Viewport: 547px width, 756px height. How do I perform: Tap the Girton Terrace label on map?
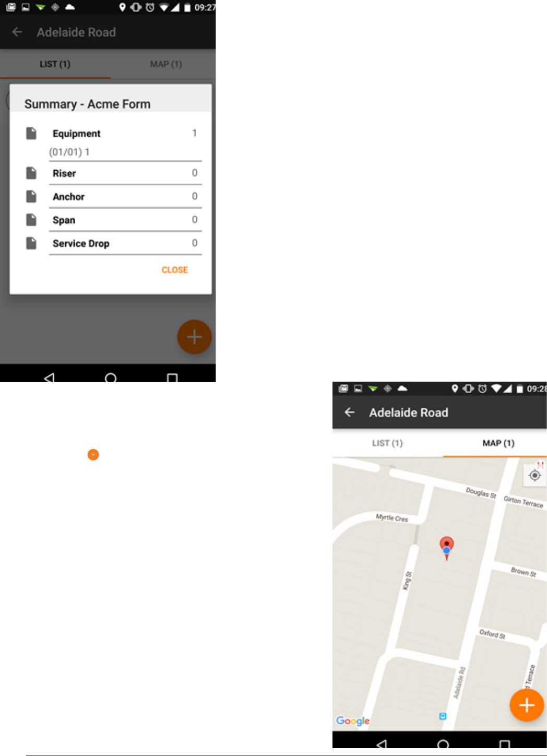point(524,502)
